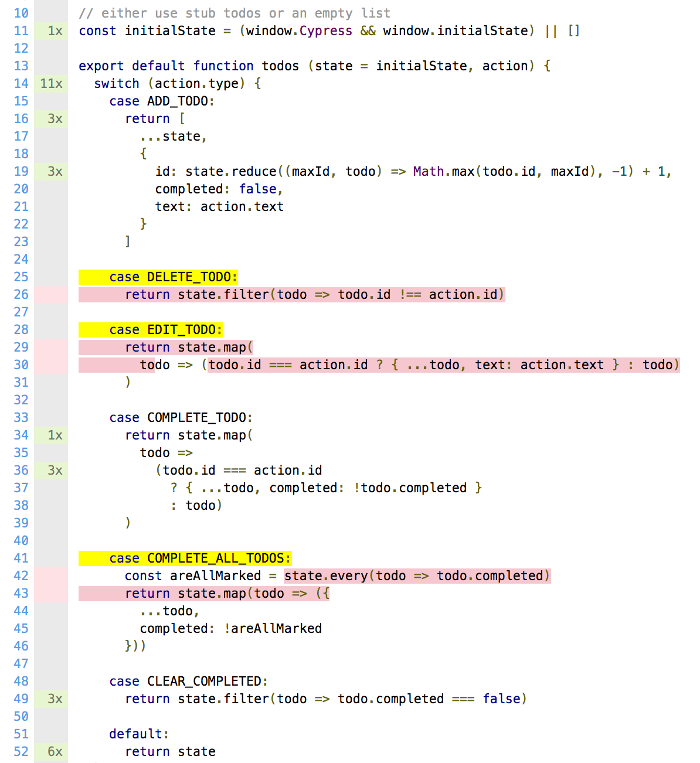Click the red uncovered return state.filter line 26
700x763 pixels.
click(291, 294)
